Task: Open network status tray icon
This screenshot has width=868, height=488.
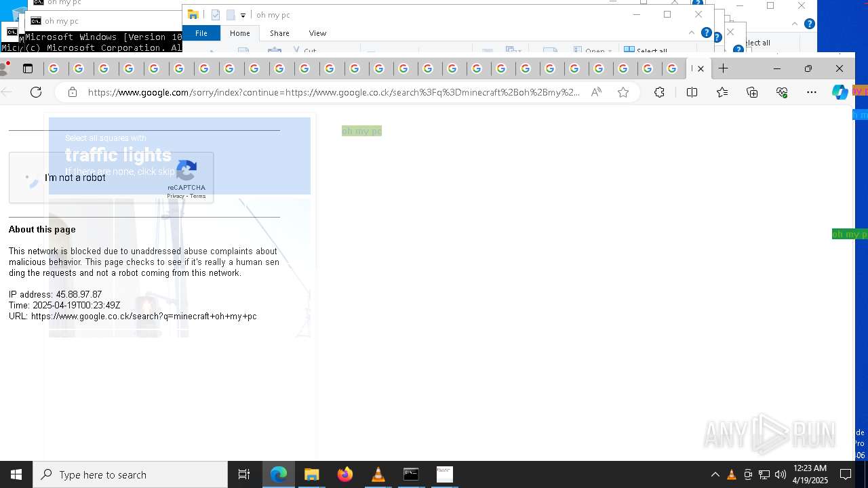Action: coord(764,474)
